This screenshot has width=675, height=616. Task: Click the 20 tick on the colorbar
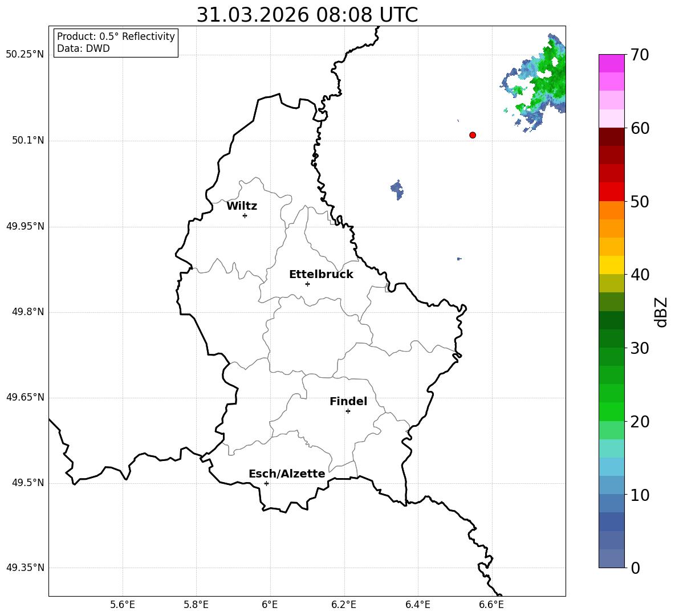click(x=640, y=422)
